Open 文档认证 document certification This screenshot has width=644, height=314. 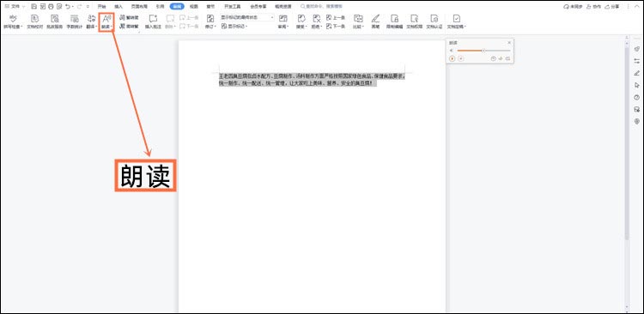point(434,21)
